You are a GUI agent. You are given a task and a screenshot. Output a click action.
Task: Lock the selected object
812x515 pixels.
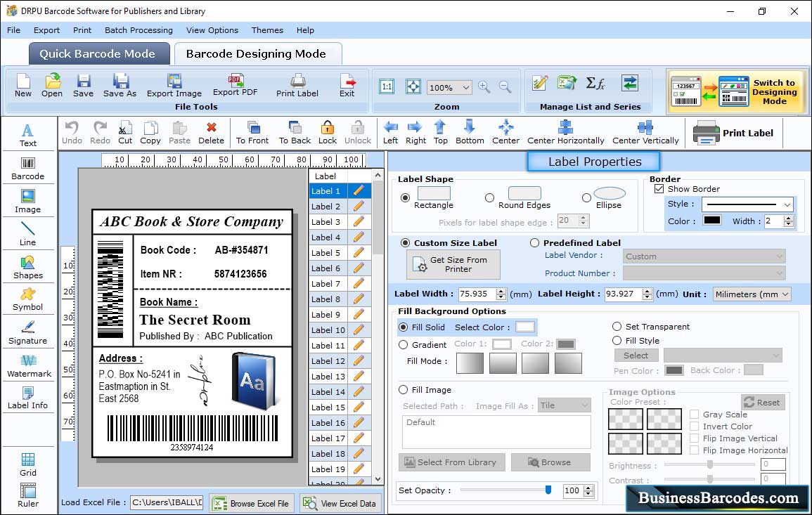coord(328,133)
